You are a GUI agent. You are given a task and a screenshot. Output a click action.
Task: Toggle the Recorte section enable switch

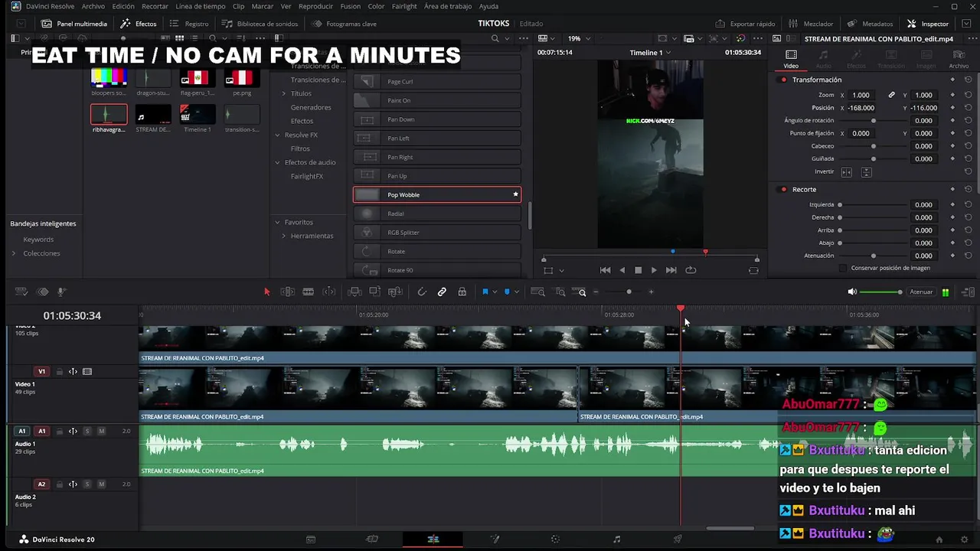click(783, 189)
